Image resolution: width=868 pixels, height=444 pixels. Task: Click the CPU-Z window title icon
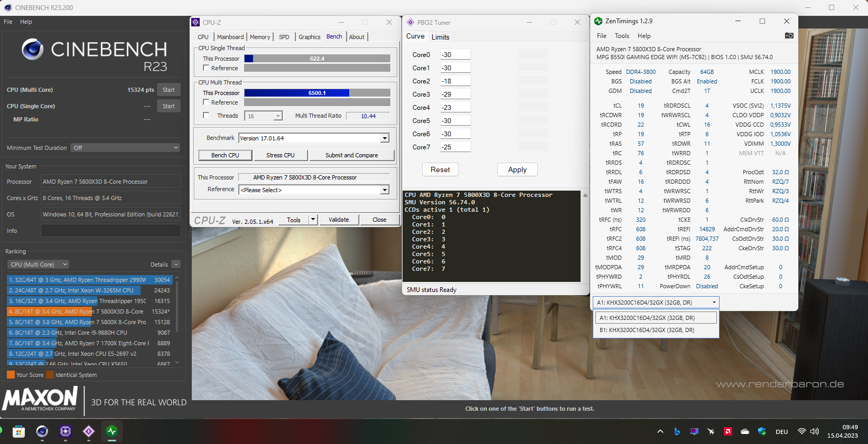point(196,22)
